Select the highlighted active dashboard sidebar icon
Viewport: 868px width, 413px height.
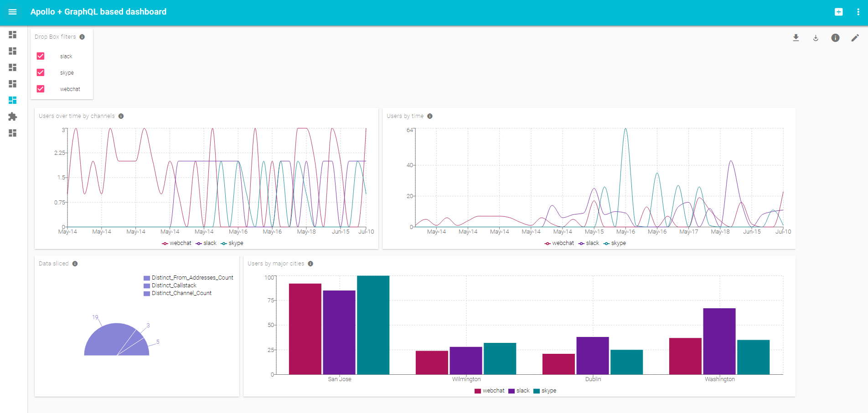click(x=13, y=100)
